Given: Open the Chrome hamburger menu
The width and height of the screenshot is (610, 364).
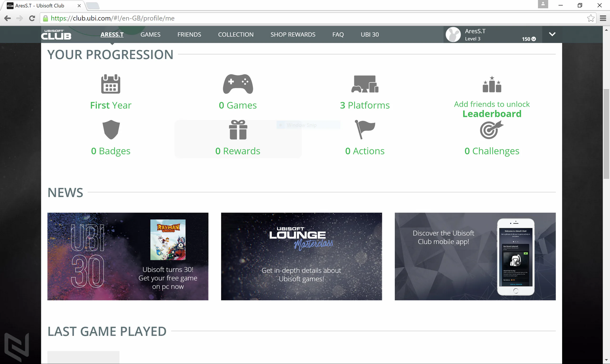Looking at the screenshot, I should point(603,18).
